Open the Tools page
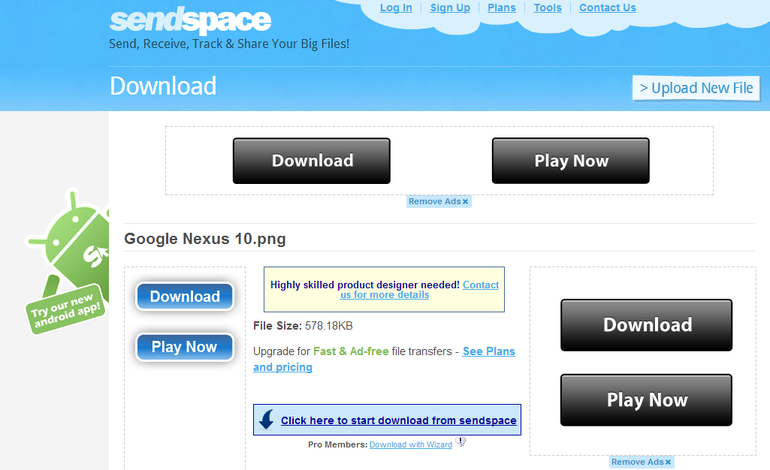This screenshot has height=470, width=770. (x=548, y=8)
